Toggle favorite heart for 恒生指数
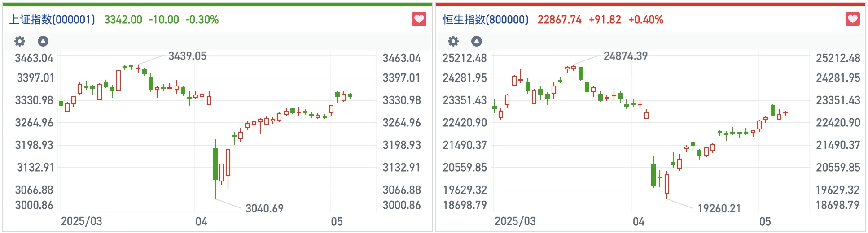Image resolution: width=868 pixels, height=233 pixels. (x=852, y=19)
